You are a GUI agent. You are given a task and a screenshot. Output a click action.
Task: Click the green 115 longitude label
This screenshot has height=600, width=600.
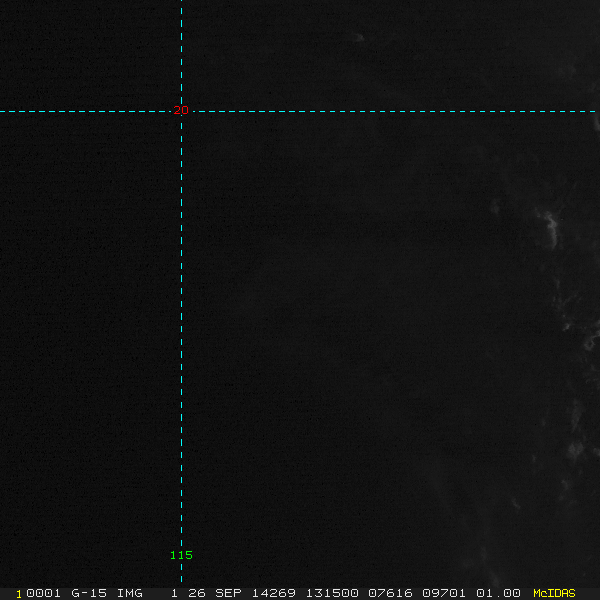pyautogui.click(x=181, y=555)
